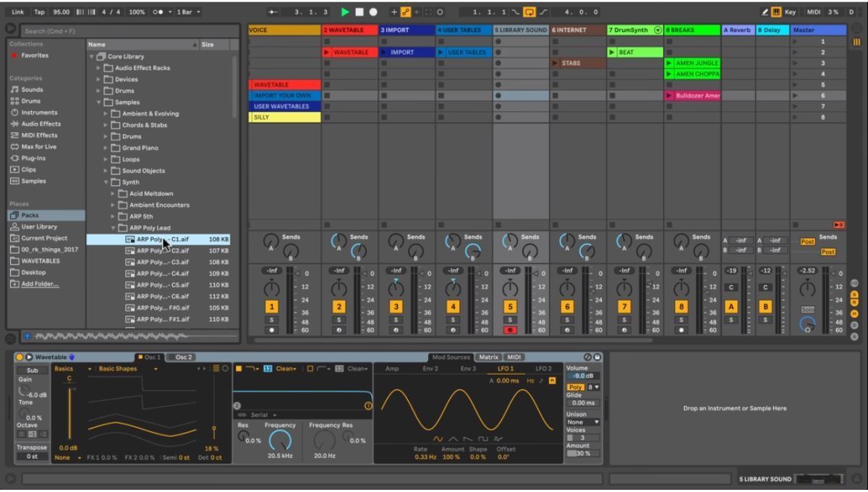The image size is (868, 492).
Task: Deactivate track 8 BREAKS activator
Action: point(681,307)
